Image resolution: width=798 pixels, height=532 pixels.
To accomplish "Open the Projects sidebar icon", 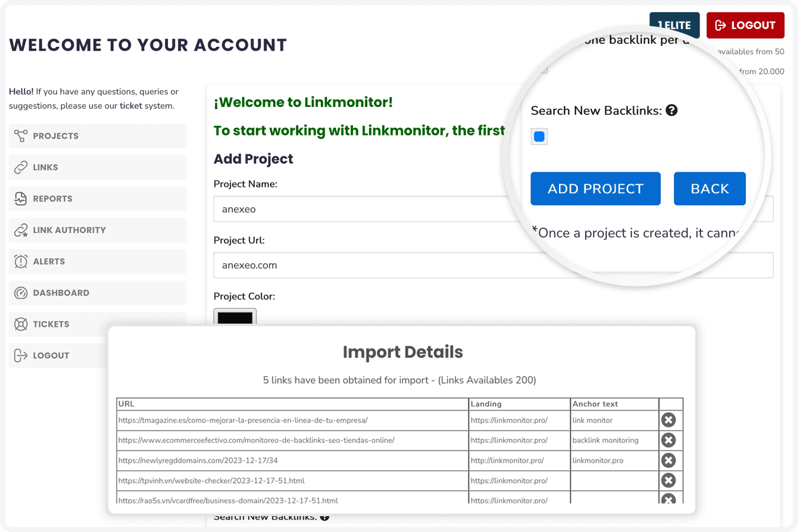I will pyautogui.click(x=21, y=136).
